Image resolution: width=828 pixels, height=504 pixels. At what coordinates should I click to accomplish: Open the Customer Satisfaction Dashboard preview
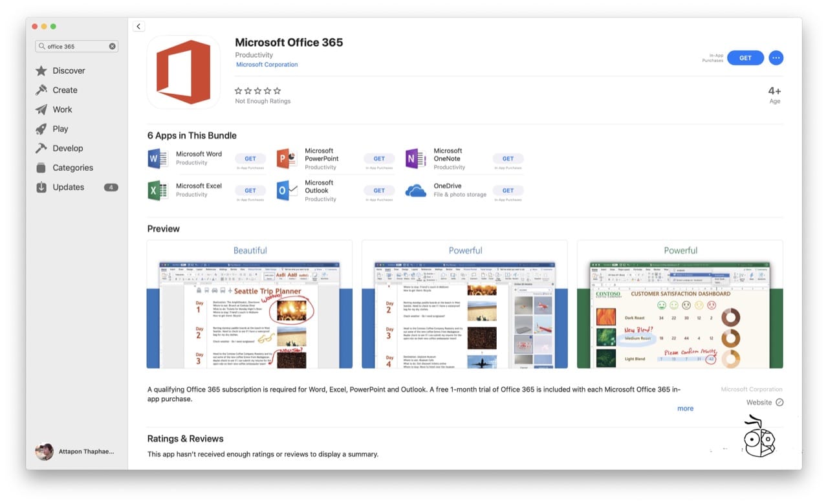[x=680, y=304]
